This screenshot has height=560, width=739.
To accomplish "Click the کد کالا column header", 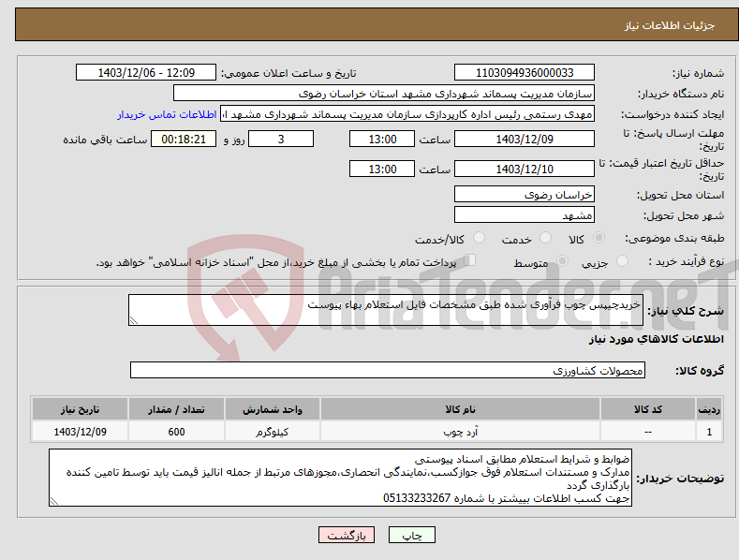I will pos(648,409).
